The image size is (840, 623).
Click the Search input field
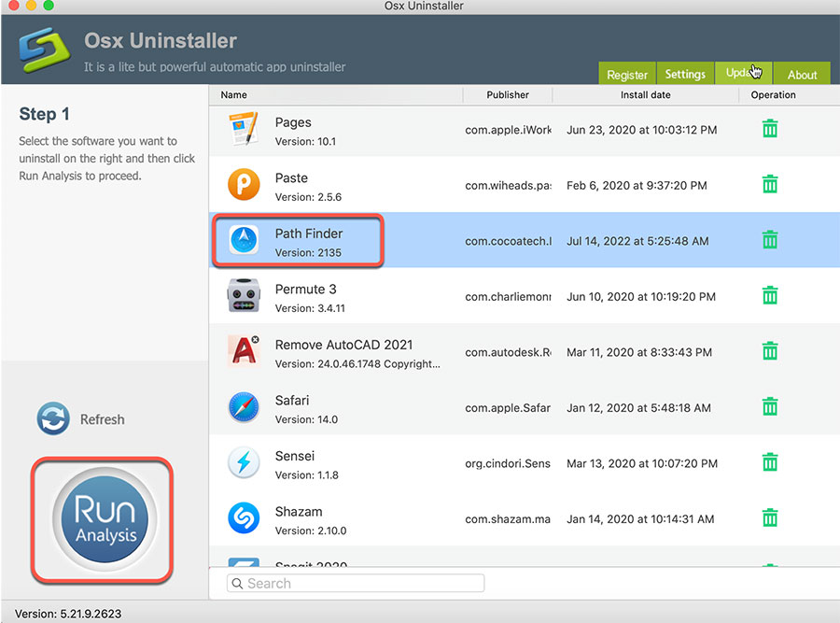(x=355, y=583)
